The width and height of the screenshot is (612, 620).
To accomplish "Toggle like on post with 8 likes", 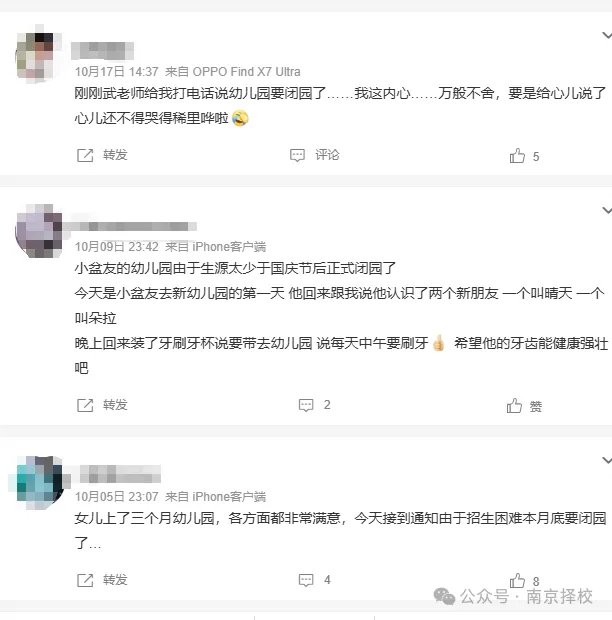I will [517, 580].
